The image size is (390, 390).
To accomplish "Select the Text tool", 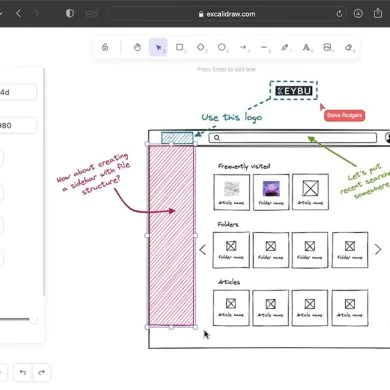I will pyautogui.click(x=306, y=47).
